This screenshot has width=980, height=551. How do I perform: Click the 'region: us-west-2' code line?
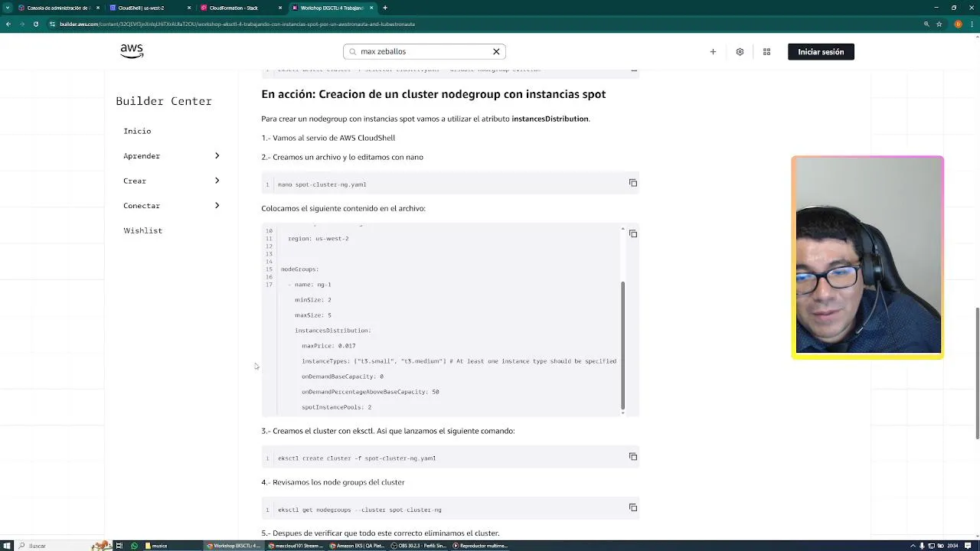point(318,239)
